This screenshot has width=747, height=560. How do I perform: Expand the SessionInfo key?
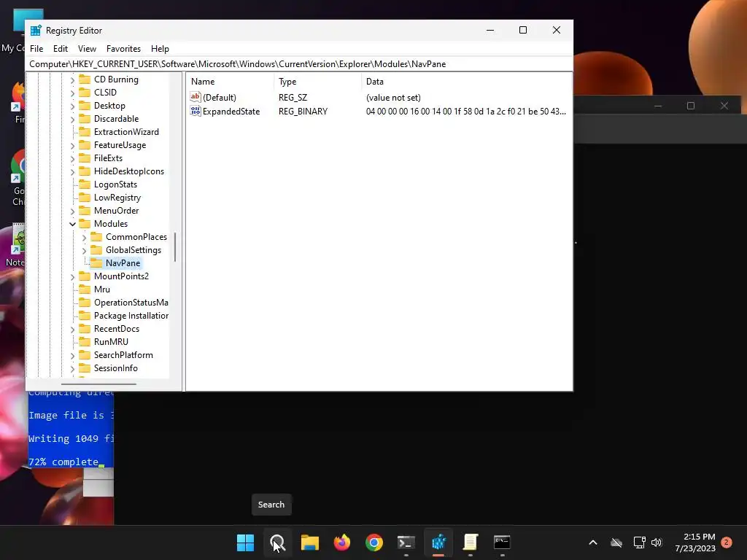point(72,368)
